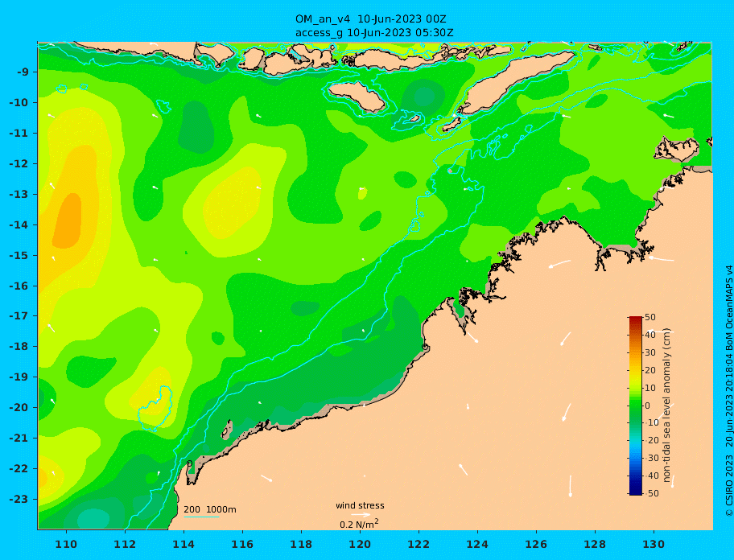This screenshot has width=734, height=560.
Task: Click the cyan depth contour legend line
Action: [x=201, y=517]
